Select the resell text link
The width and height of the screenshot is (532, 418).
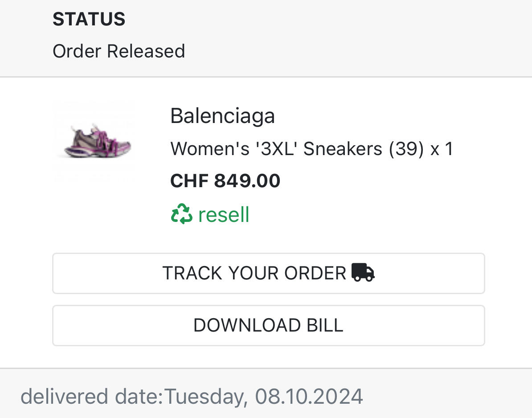224,214
